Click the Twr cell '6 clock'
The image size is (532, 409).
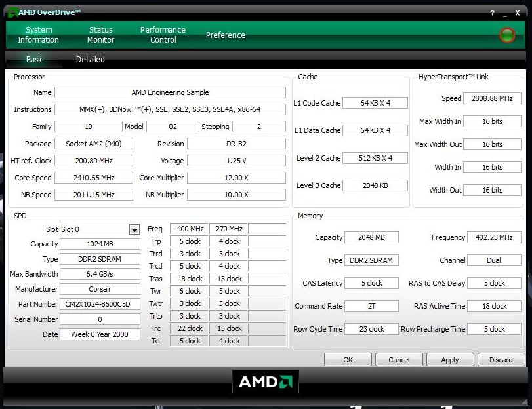pyautogui.click(x=190, y=291)
